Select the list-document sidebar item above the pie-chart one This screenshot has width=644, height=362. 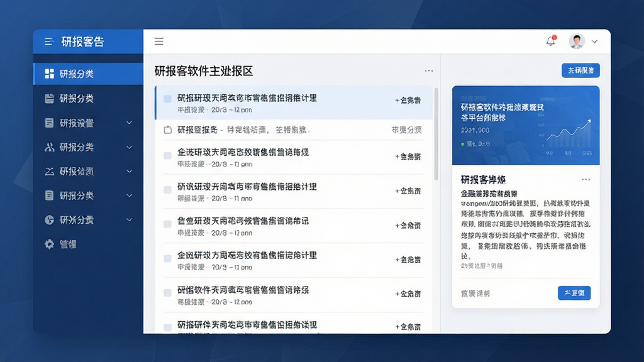click(x=88, y=196)
